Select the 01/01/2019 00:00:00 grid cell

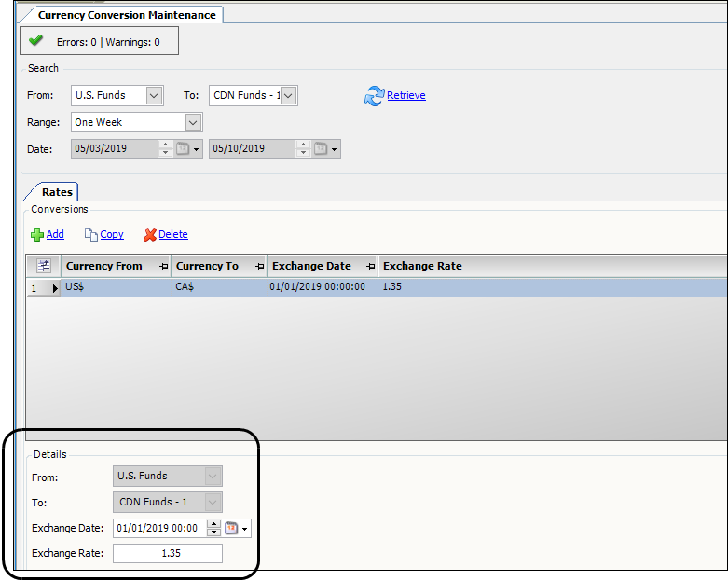323,287
